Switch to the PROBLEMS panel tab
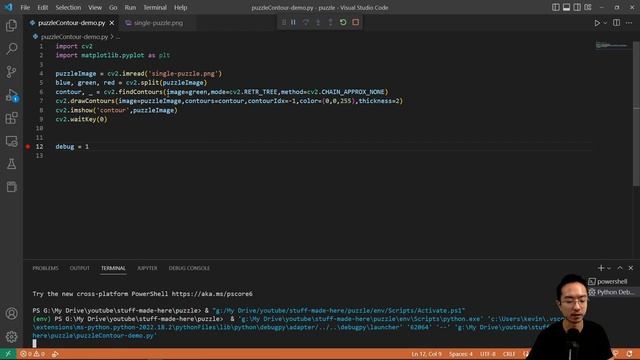 click(x=45, y=268)
